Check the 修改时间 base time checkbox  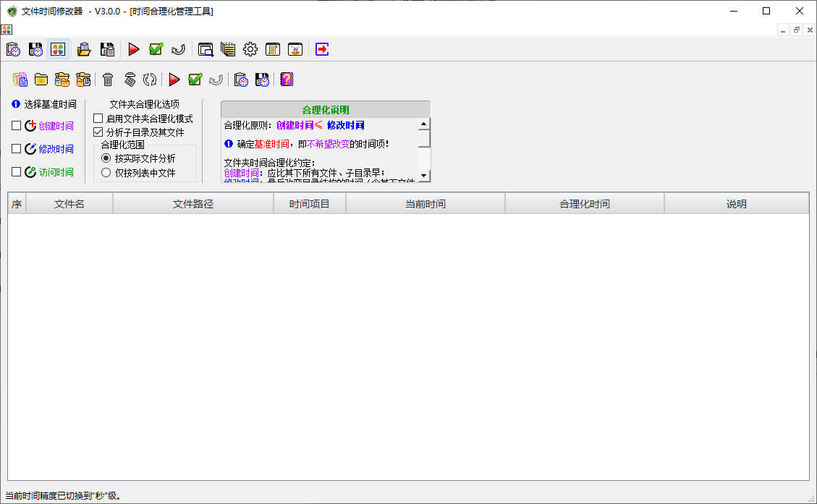pos(16,148)
